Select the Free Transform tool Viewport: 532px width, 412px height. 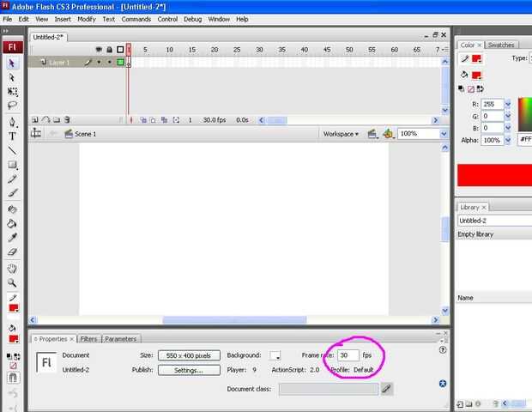pos(13,92)
